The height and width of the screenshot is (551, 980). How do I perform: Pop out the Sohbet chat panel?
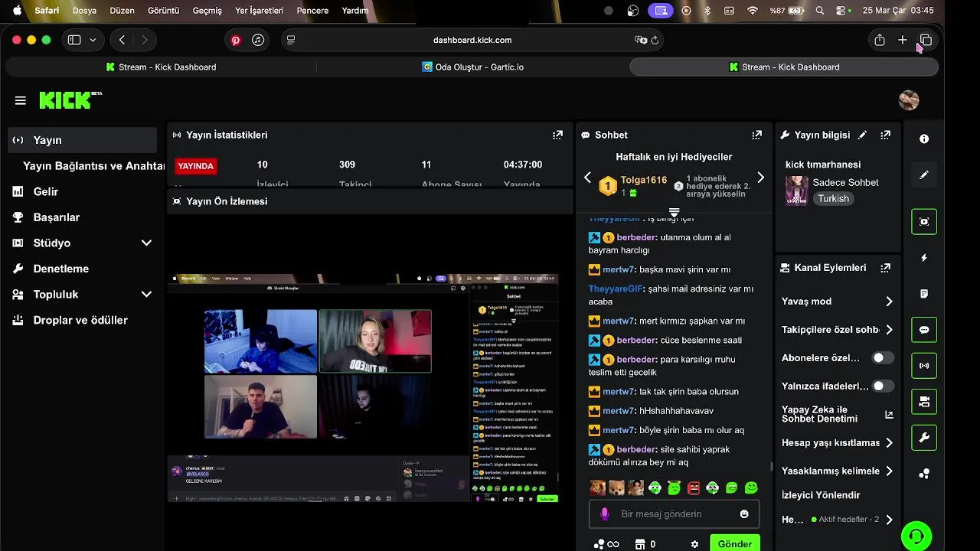coord(756,135)
